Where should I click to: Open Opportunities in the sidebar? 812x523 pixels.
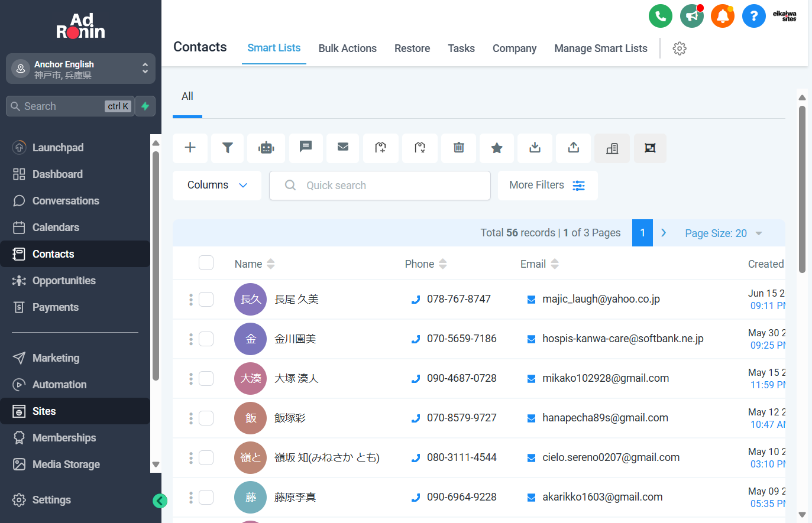click(75, 281)
